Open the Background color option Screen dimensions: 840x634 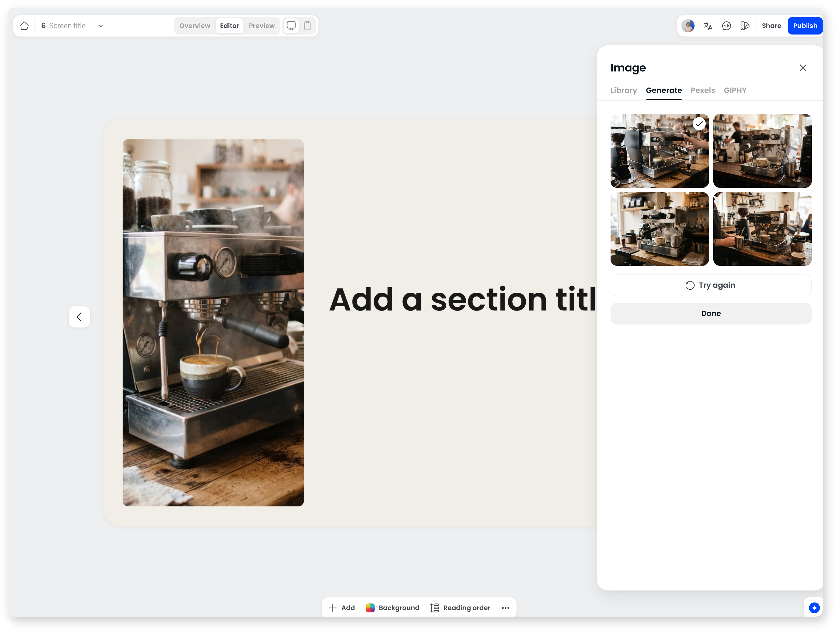393,608
